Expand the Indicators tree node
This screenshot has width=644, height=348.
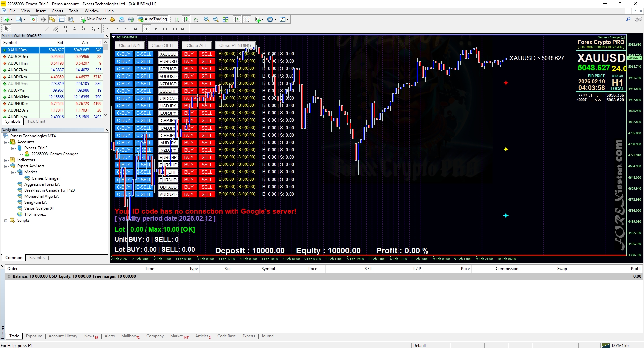[6, 160]
